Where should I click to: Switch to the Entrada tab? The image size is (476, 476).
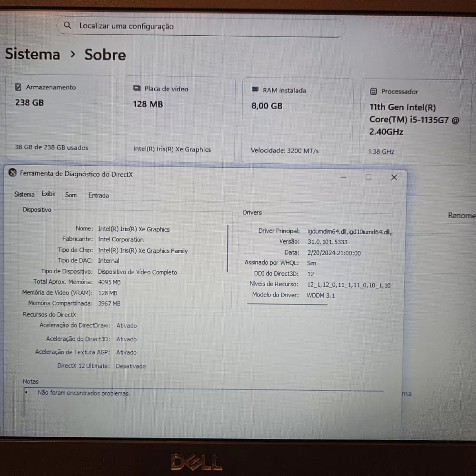click(98, 195)
